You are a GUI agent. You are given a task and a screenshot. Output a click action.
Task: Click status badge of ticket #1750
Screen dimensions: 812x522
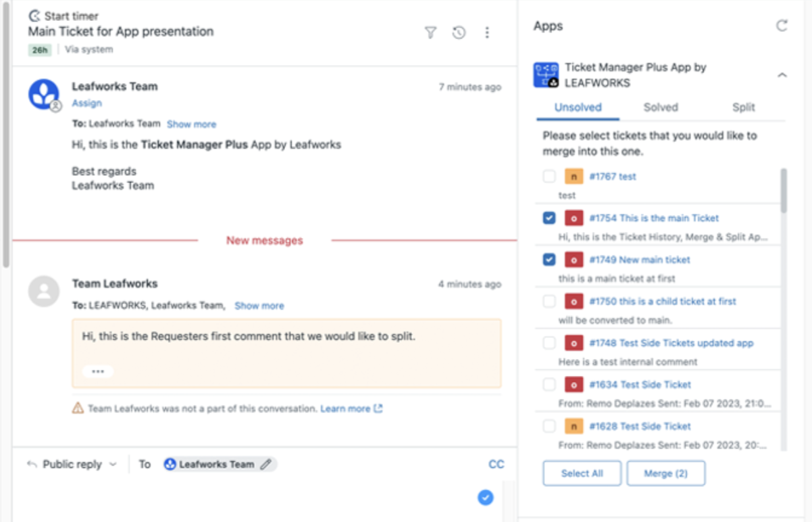[574, 301]
